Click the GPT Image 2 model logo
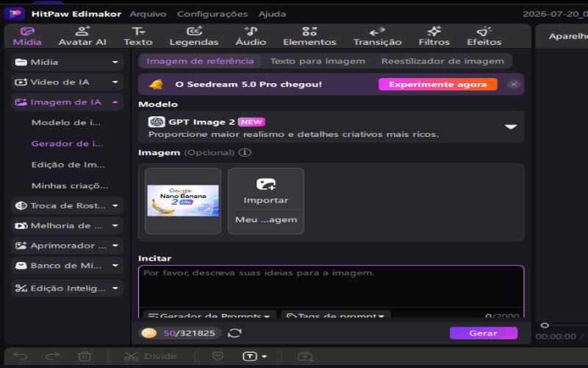This screenshot has height=368, width=588. click(157, 121)
